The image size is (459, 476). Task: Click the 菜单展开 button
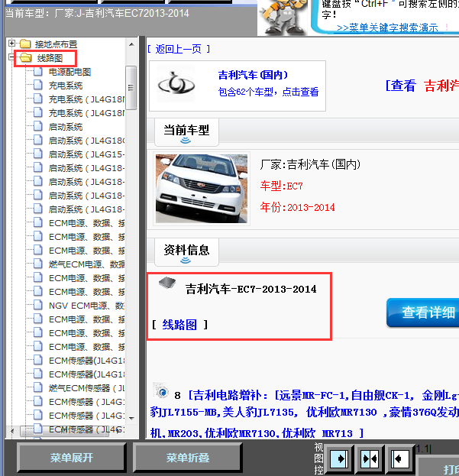[72, 458]
